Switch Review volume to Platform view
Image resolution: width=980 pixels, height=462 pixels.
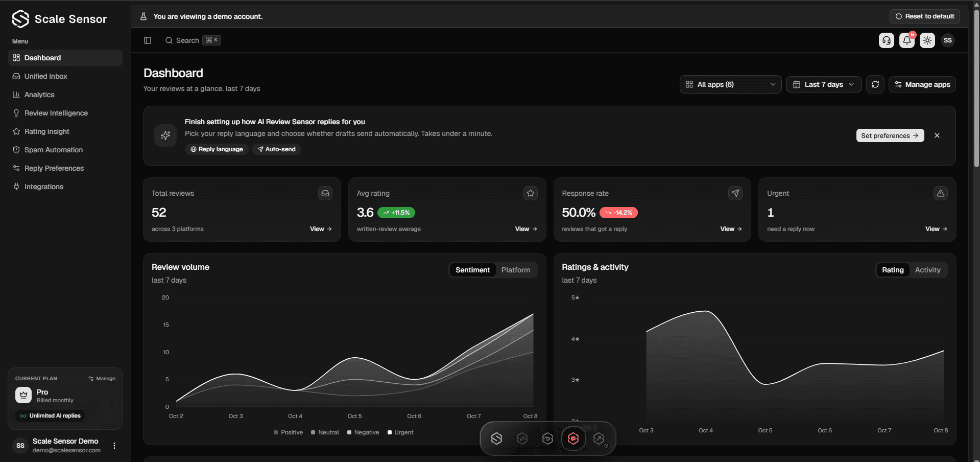coord(516,270)
